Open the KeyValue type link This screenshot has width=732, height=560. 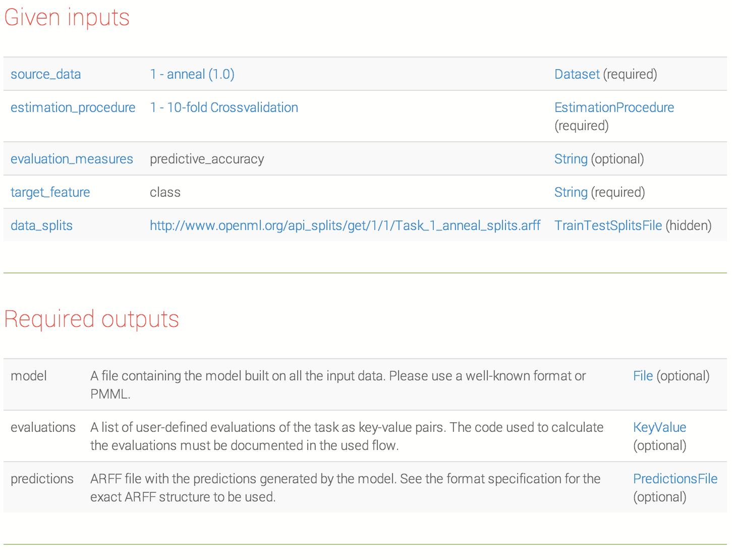pyautogui.click(x=659, y=427)
